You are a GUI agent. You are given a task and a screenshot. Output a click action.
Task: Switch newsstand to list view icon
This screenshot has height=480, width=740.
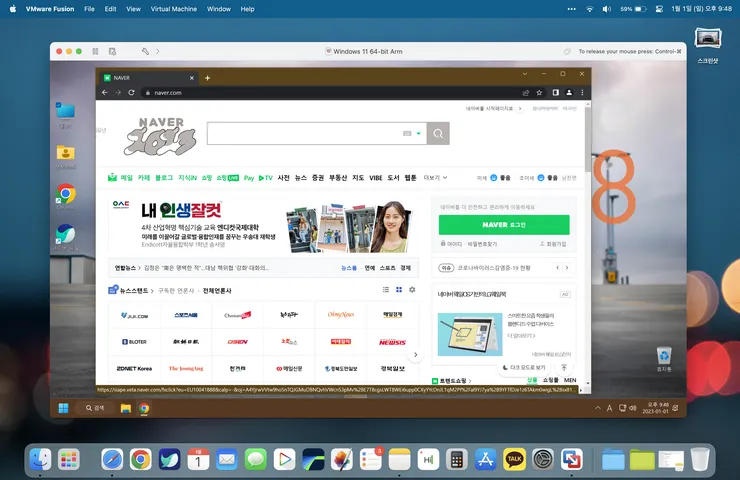point(386,289)
